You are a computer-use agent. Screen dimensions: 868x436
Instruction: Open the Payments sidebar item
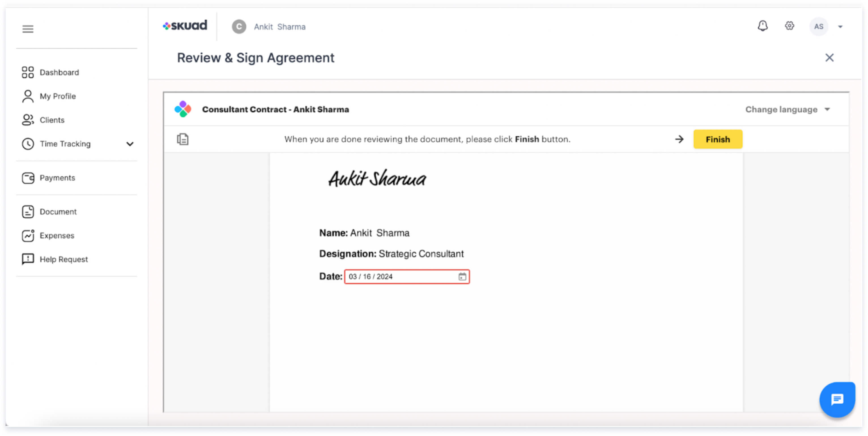coord(57,178)
